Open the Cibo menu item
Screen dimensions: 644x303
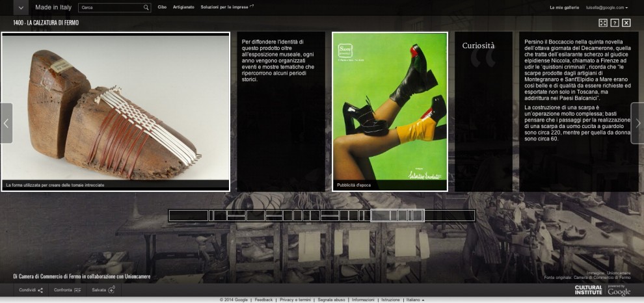[162, 7]
